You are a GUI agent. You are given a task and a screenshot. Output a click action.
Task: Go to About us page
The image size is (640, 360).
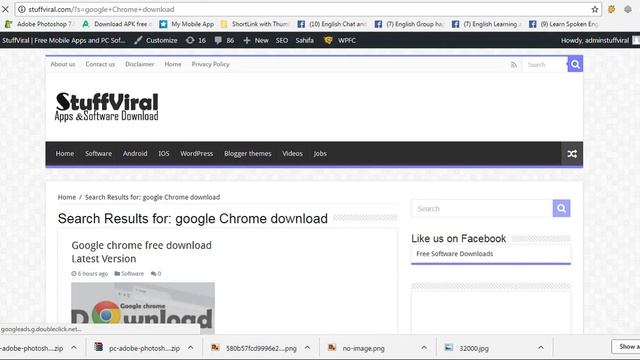pos(63,64)
